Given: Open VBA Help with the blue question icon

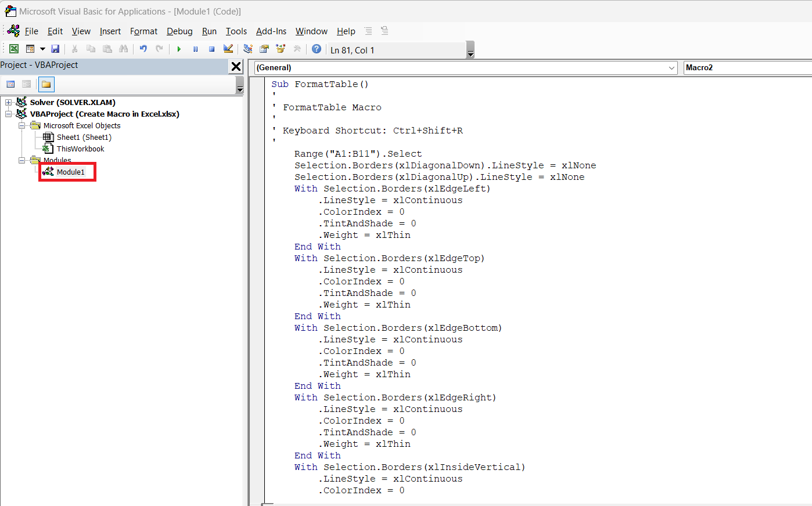Looking at the screenshot, I should point(317,49).
